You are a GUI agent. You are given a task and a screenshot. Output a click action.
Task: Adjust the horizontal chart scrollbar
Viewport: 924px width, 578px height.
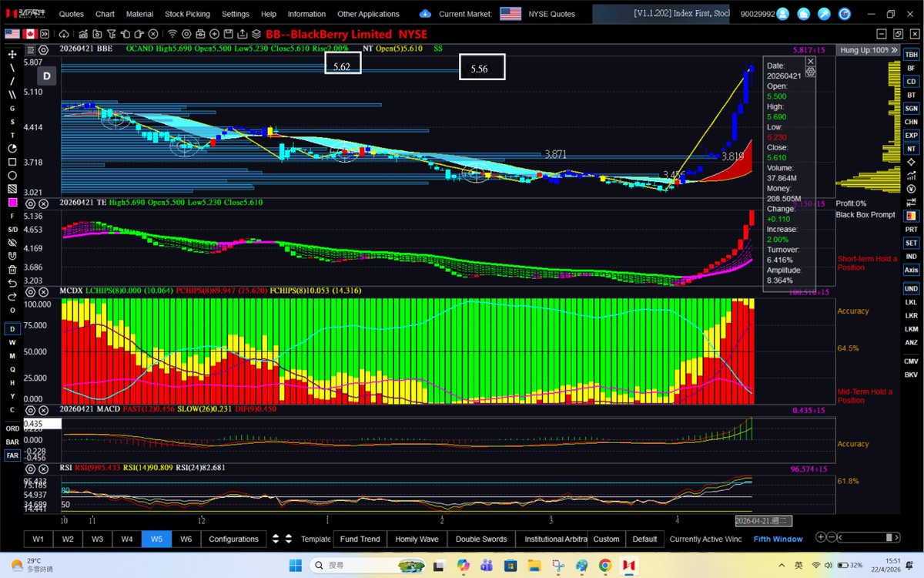point(867,538)
